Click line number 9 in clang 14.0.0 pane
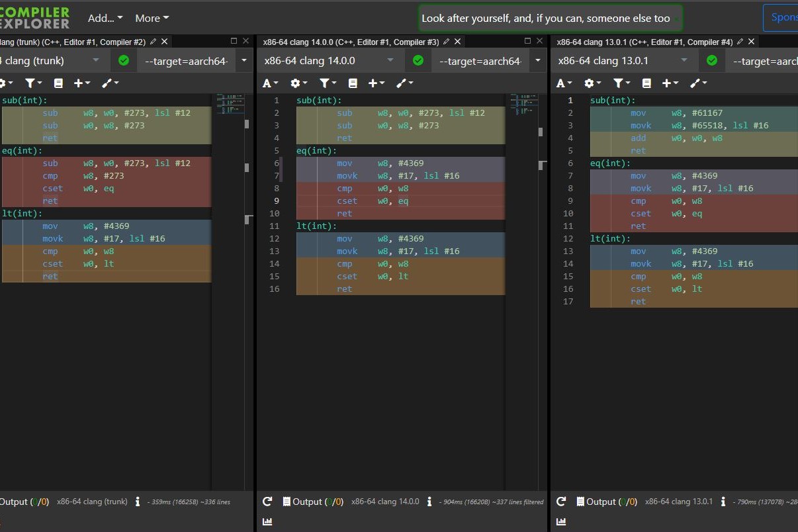The width and height of the screenshot is (798, 532). point(277,200)
